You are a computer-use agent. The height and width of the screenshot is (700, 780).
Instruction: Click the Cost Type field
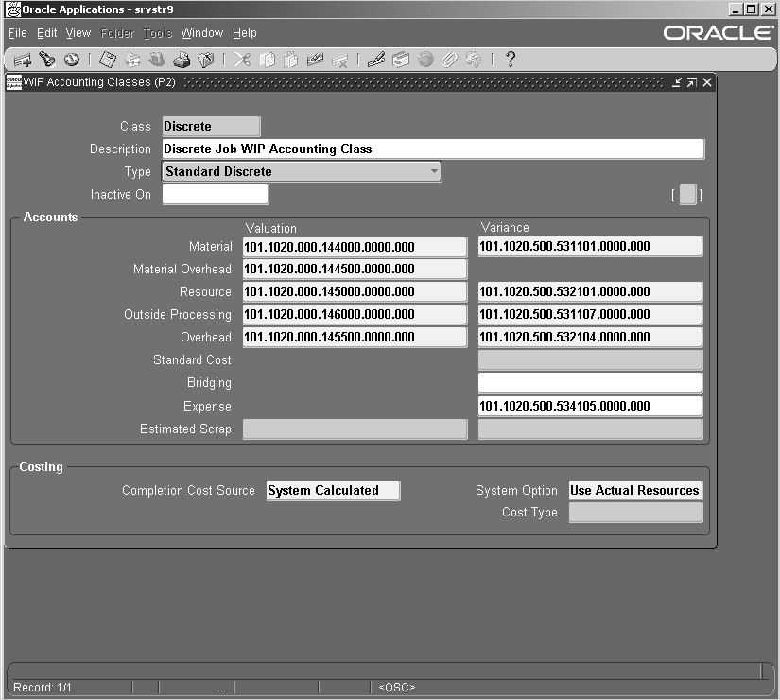click(x=635, y=513)
